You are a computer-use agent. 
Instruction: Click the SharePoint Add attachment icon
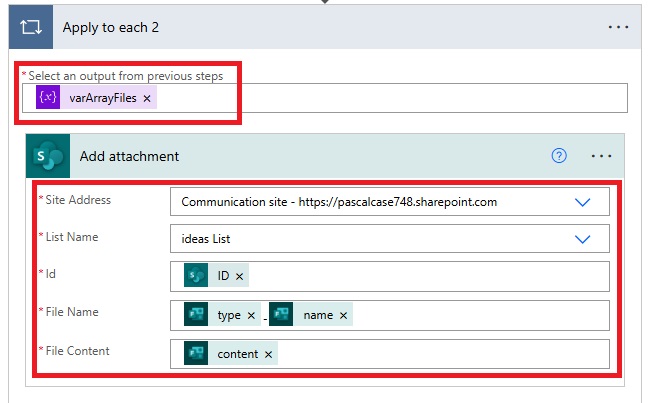pyautogui.click(x=48, y=156)
